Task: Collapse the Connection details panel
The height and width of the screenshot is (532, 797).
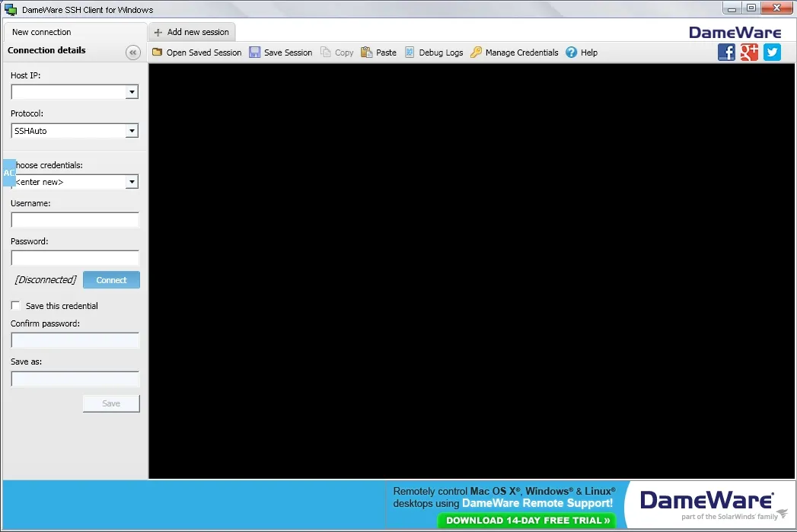Action: [133, 53]
